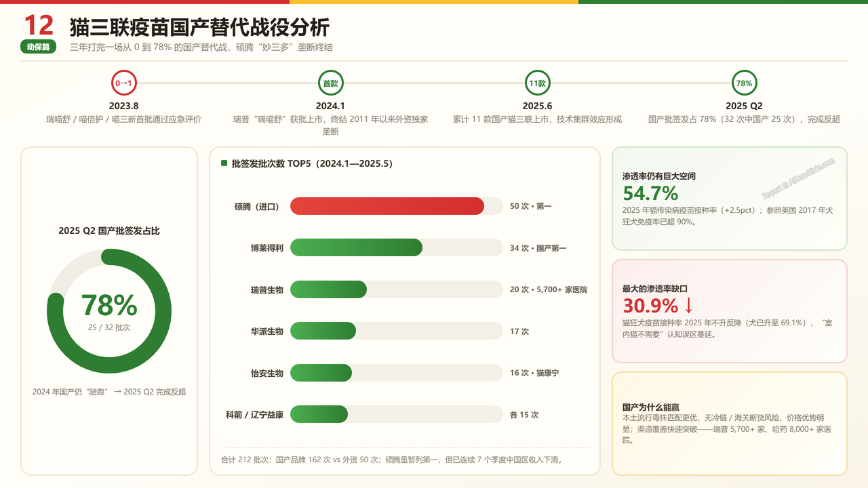
Task: Click the green 动保篇 badge
Action: coord(39,47)
